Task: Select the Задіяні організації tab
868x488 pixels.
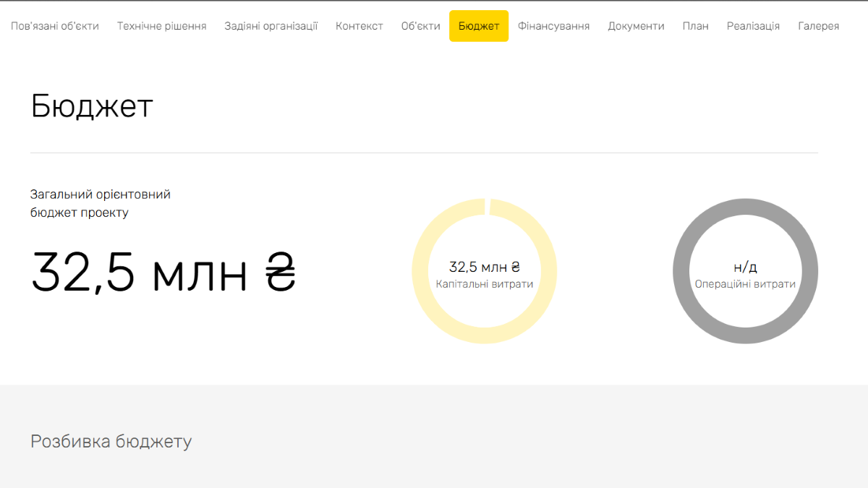Action: (271, 26)
